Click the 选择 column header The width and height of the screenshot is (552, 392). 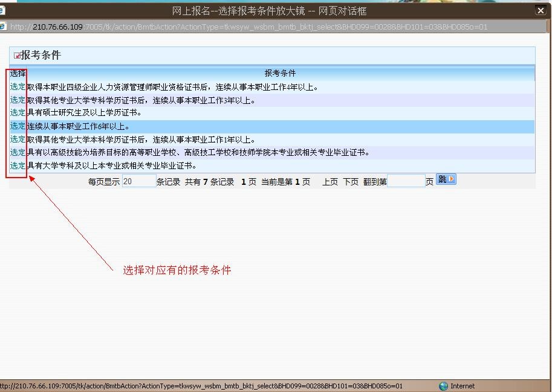(18, 73)
